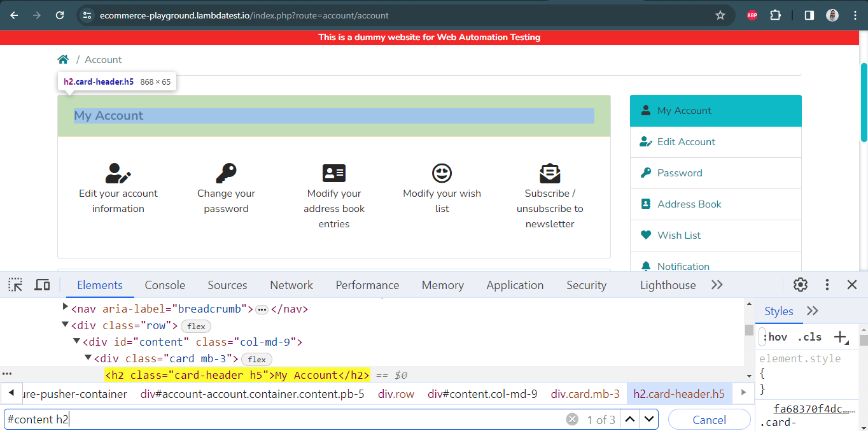This screenshot has height=431, width=868.
Task: Click the home breadcrumb icon
Action: 63,59
